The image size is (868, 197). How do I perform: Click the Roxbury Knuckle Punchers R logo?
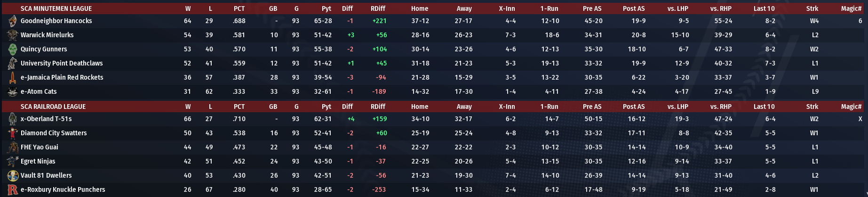(13, 190)
